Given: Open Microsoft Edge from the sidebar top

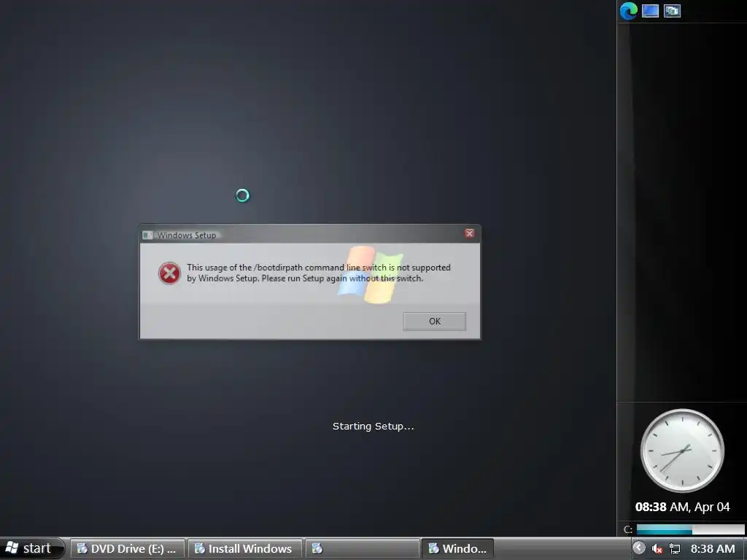Looking at the screenshot, I should pyautogui.click(x=628, y=10).
